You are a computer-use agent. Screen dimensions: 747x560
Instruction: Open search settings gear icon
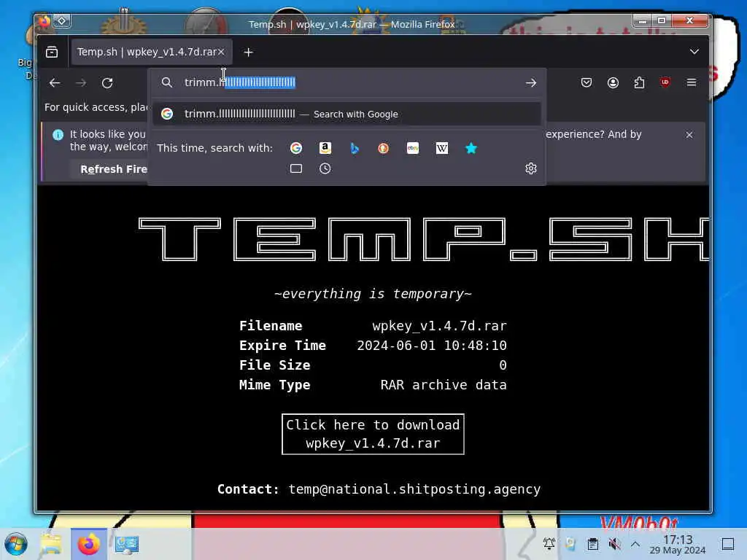pyautogui.click(x=531, y=168)
